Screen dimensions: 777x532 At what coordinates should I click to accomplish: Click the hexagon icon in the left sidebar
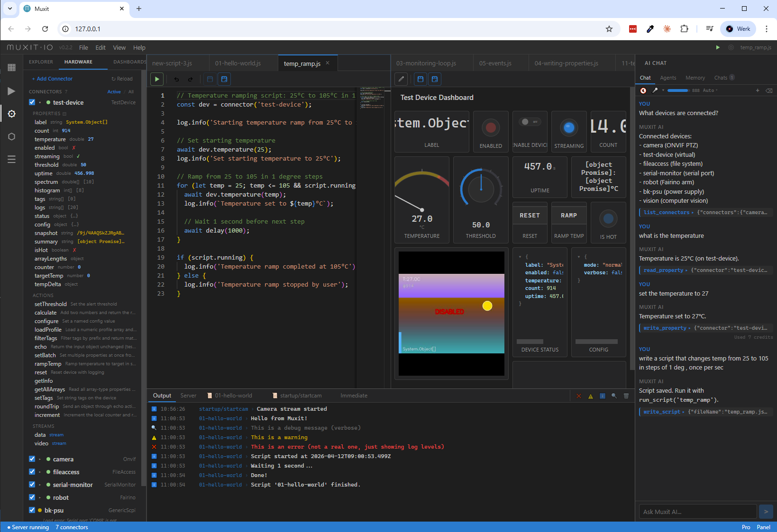click(x=11, y=137)
